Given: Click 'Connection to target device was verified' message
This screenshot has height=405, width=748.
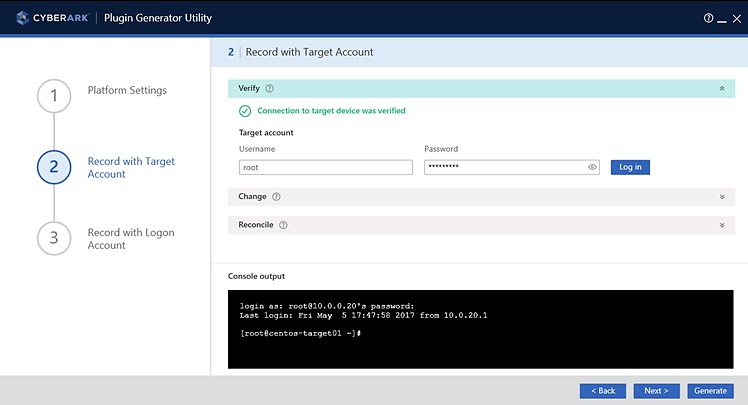Looking at the screenshot, I should pyautogui.click(x=332, y=111).
